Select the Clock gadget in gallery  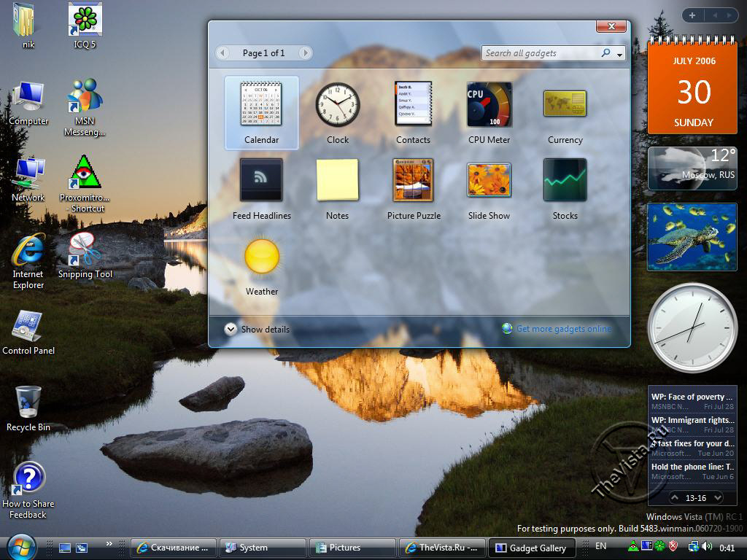click(x=338, y=105)
